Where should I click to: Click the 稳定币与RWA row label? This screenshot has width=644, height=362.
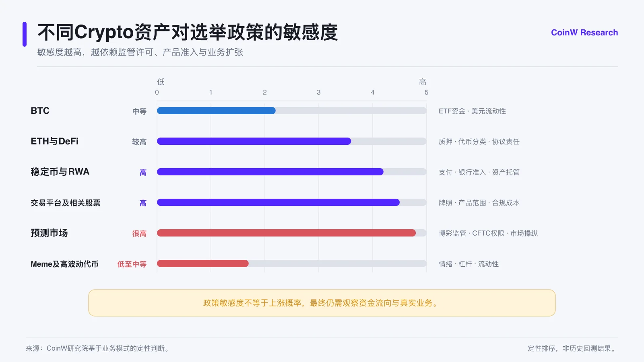point(60,172)
